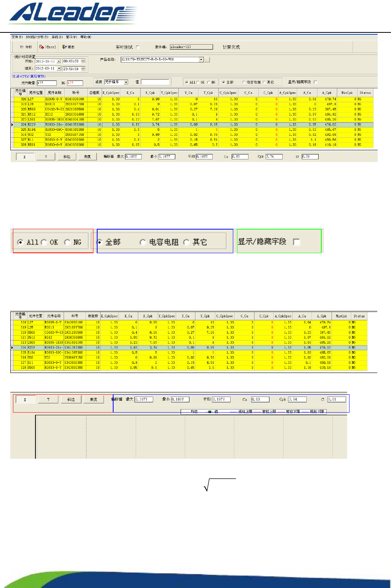Click the NG count field showing red 477
This screenshot has width=391, height=588.
point(75,83)
